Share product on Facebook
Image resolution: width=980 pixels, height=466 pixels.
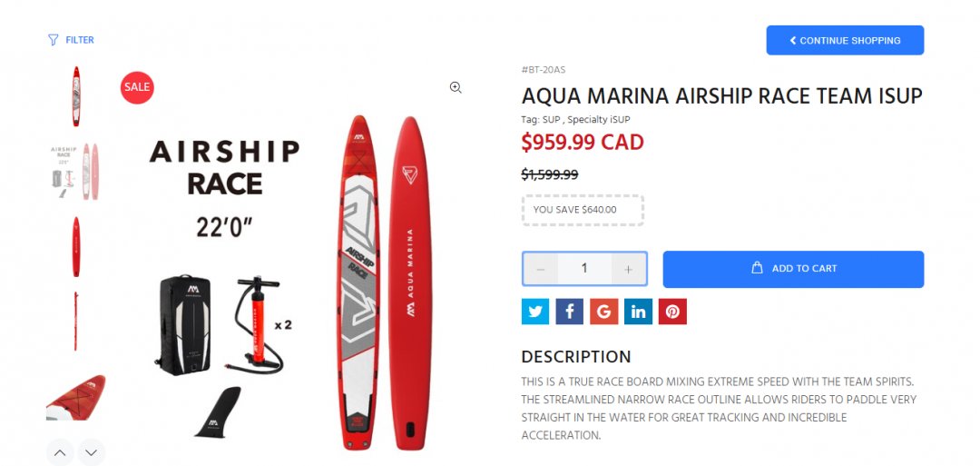(569, 312)
